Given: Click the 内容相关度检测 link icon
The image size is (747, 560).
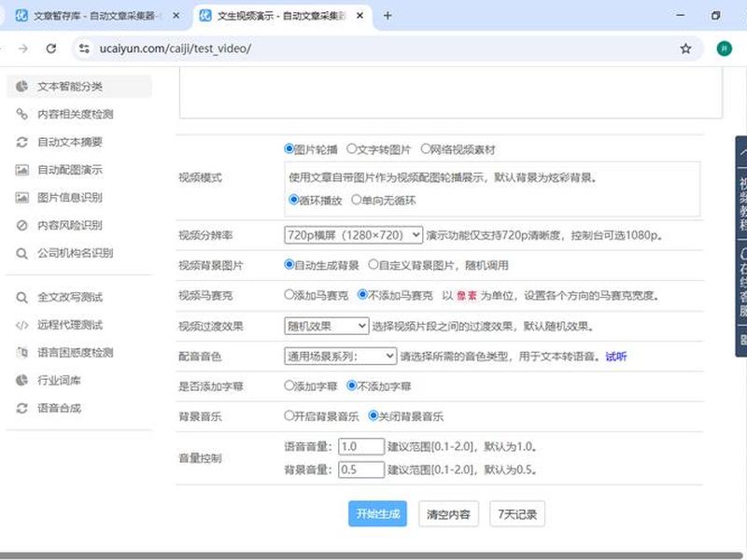Looking at the screenshot, I should 21,114.
